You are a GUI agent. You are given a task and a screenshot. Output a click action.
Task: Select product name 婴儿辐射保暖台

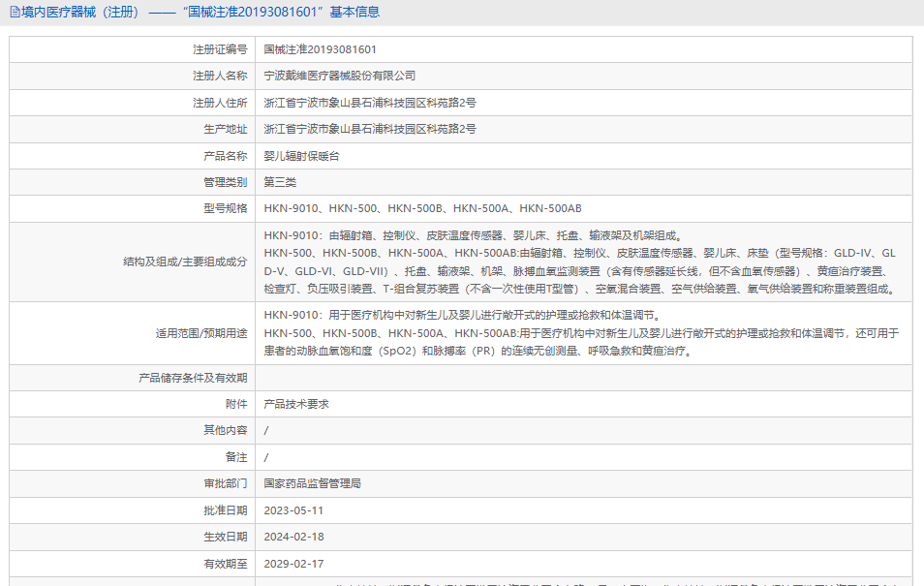tap(302, 156)
